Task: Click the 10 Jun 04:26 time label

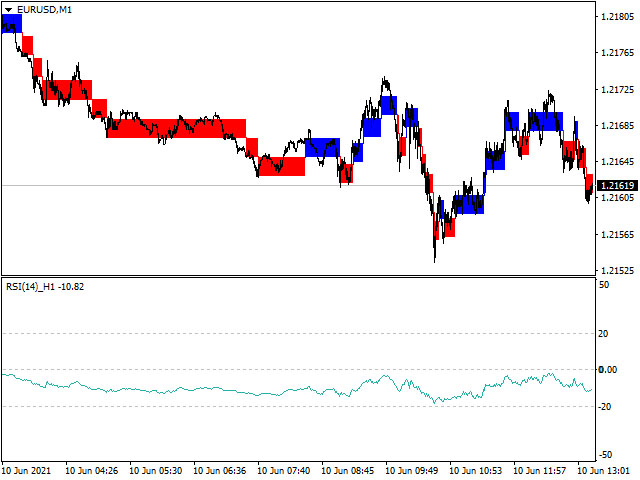Action: [91, 471]
